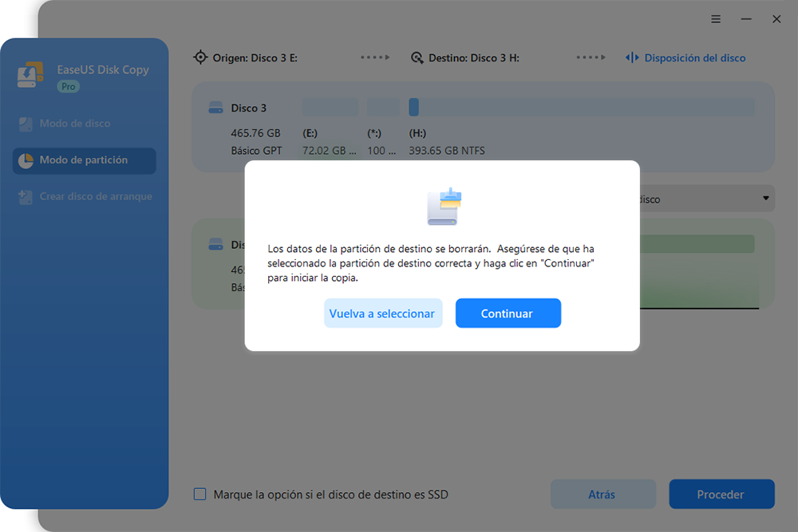This screenshot has height=532, width=798.
Task: Click the Origen target crosshair icon
Action: point(200,57)
